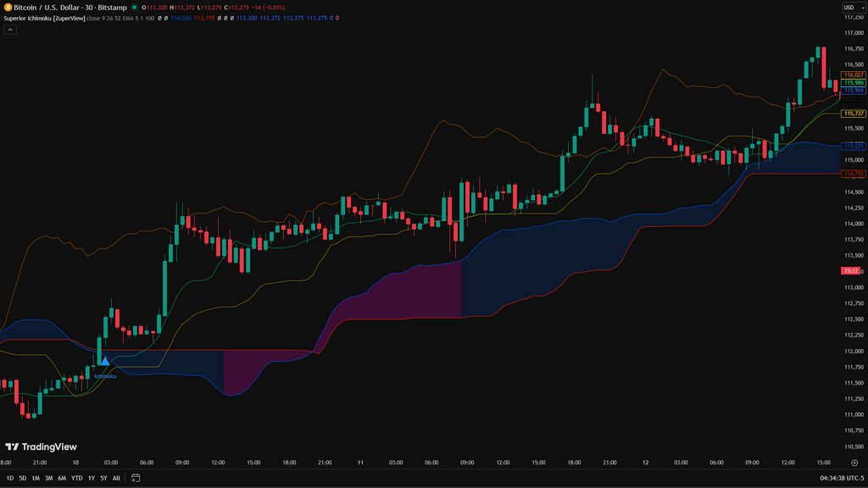Image resolution: width=868 pixels, height=488 pixels.
Task: Click the green market status indicator
Action: 134,7
